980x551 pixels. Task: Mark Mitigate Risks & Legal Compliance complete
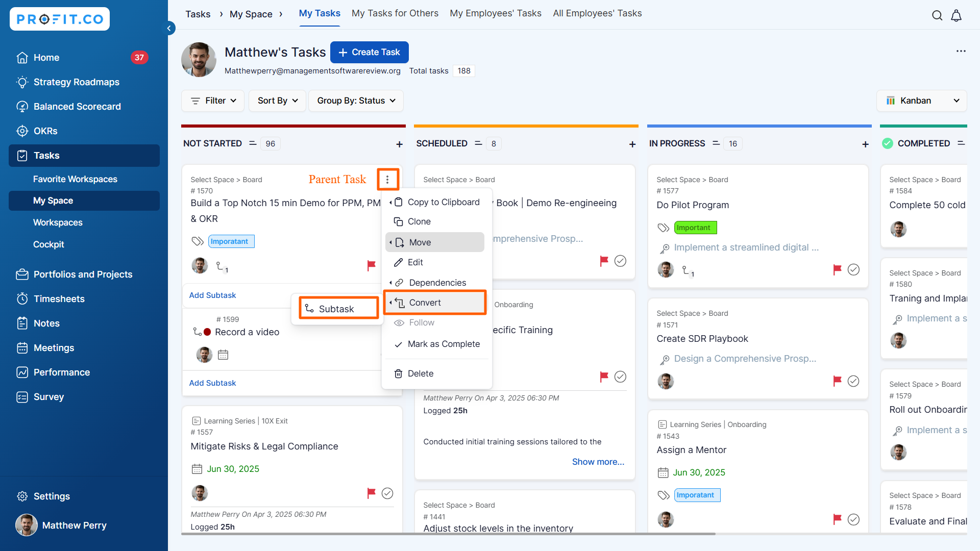tap(387, 493)
